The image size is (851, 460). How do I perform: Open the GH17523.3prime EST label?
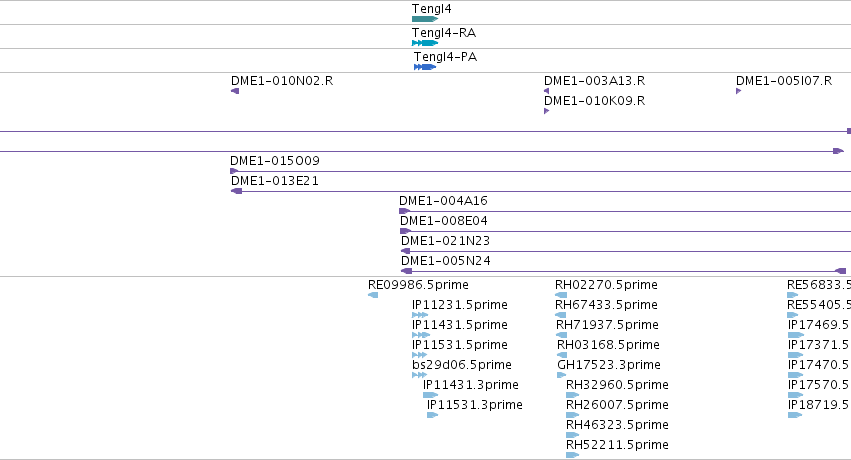point(609,365)
